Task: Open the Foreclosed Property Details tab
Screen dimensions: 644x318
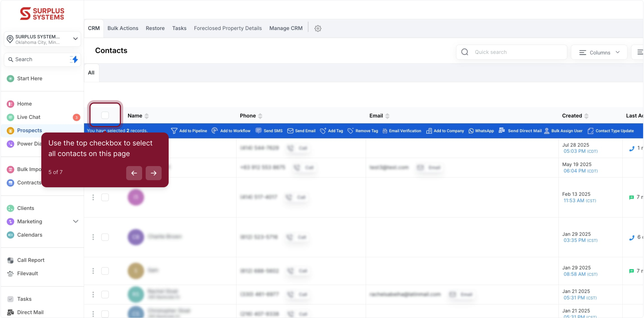Action: tap(228, 28)
